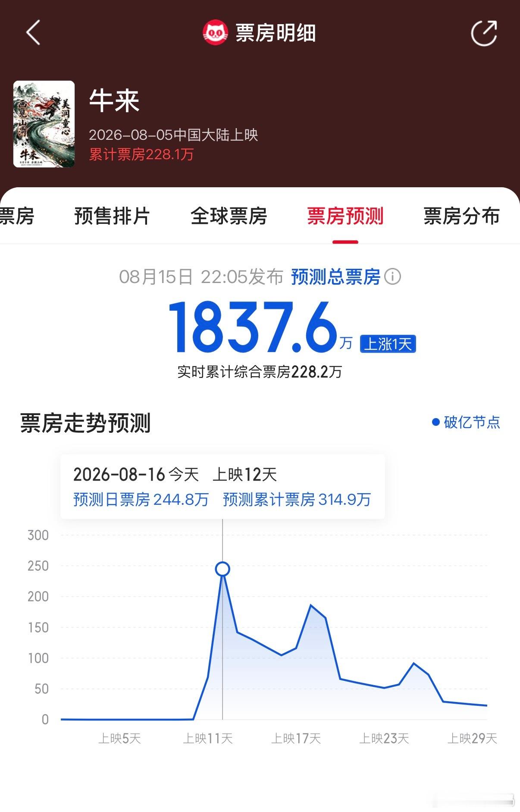This screenshot has height=812, width=520.
Task: Switch to the 全球票房 tab
Action: point(229,216)
